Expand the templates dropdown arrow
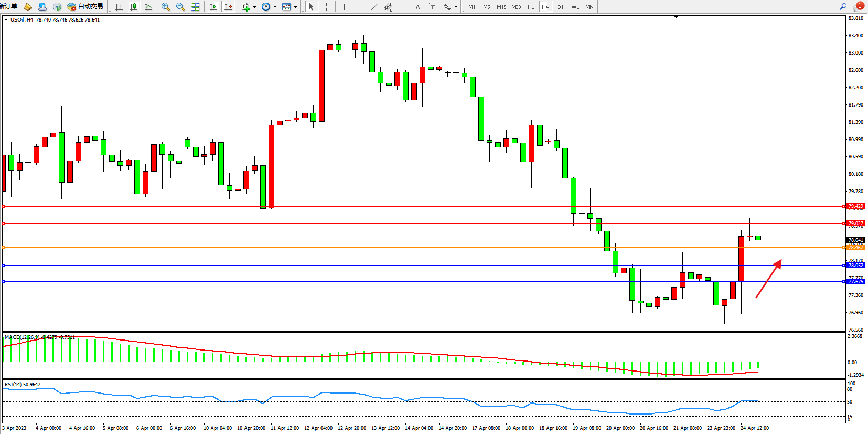The width and height of the screenshot is (868, 435). point(295,7)
